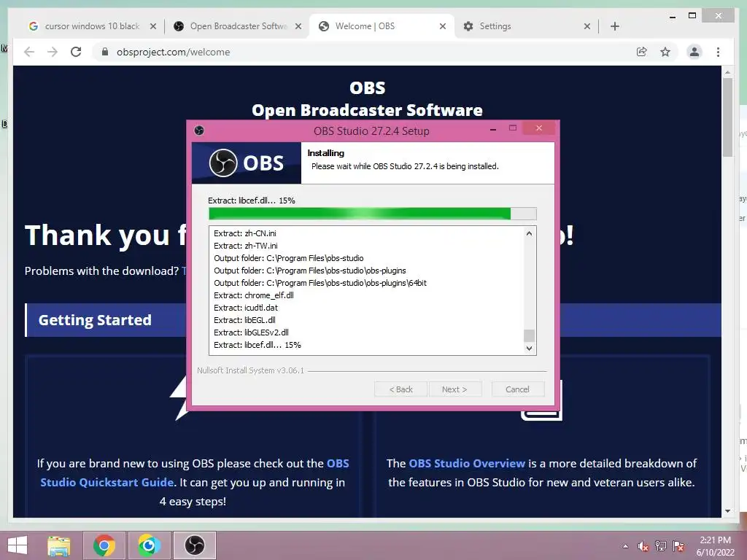Switch to the Settings tab
Viewport: 747px width, 560px height.
526,26
